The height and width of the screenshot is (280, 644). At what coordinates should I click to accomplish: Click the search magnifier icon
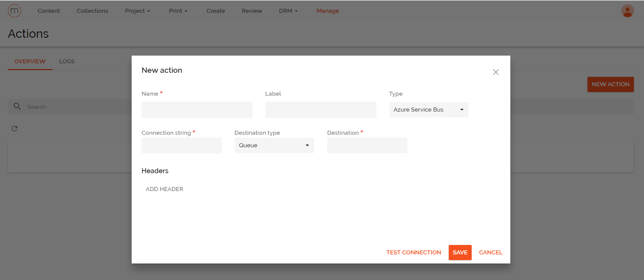click(x=17, y=106)
